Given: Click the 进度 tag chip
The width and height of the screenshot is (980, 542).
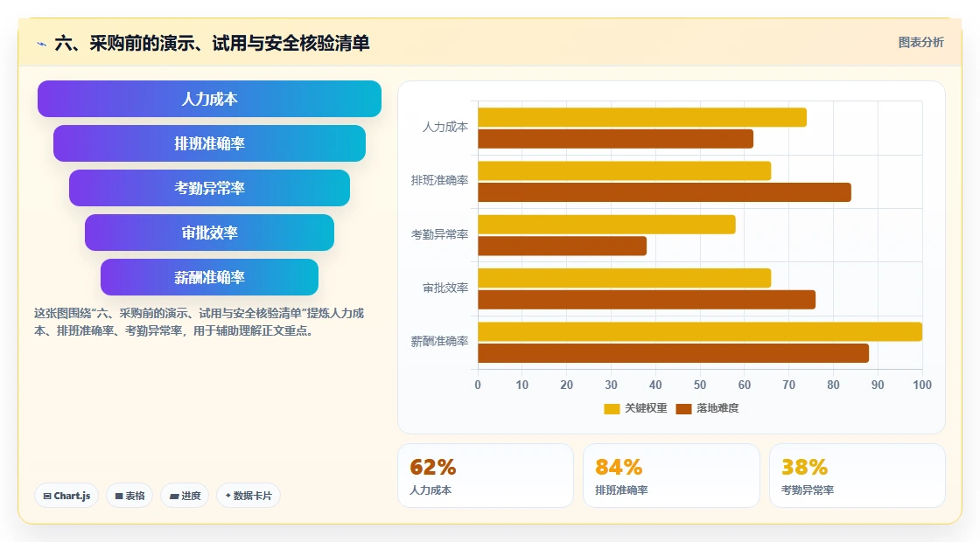Looking at the screenshot, I should coord(185,496).
